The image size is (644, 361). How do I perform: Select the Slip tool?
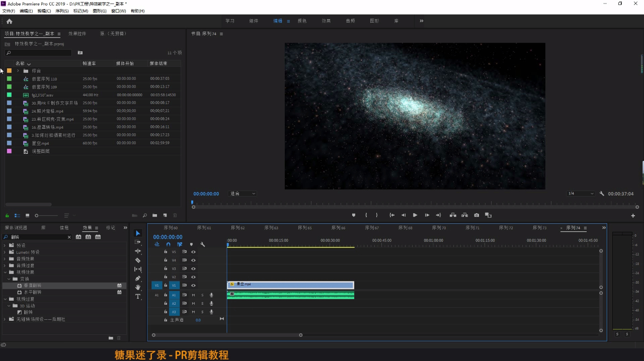coord(138,269)
